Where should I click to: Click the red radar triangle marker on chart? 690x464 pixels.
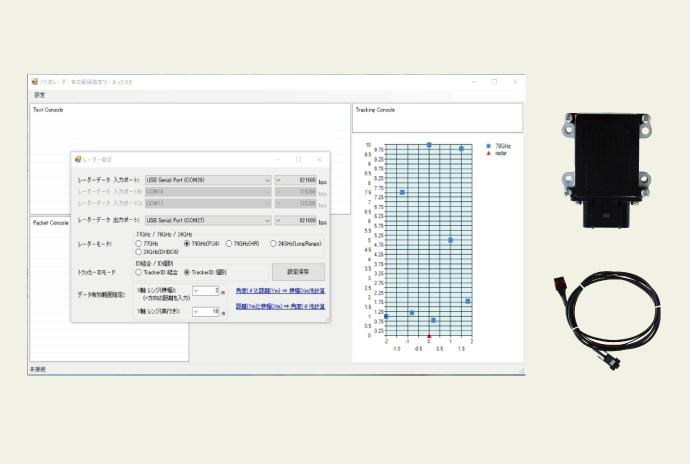429,336
